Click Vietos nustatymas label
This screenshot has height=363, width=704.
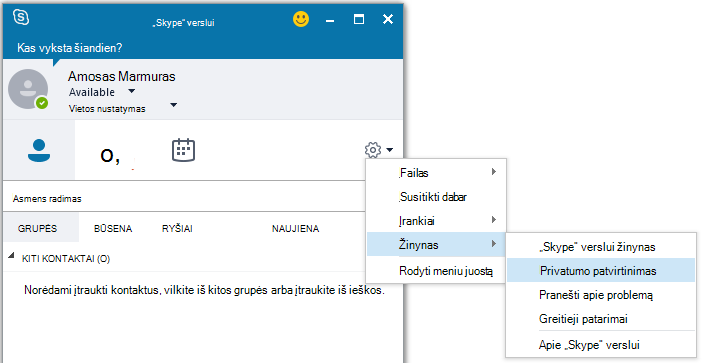pyautogui.click(x=107, y=109)
